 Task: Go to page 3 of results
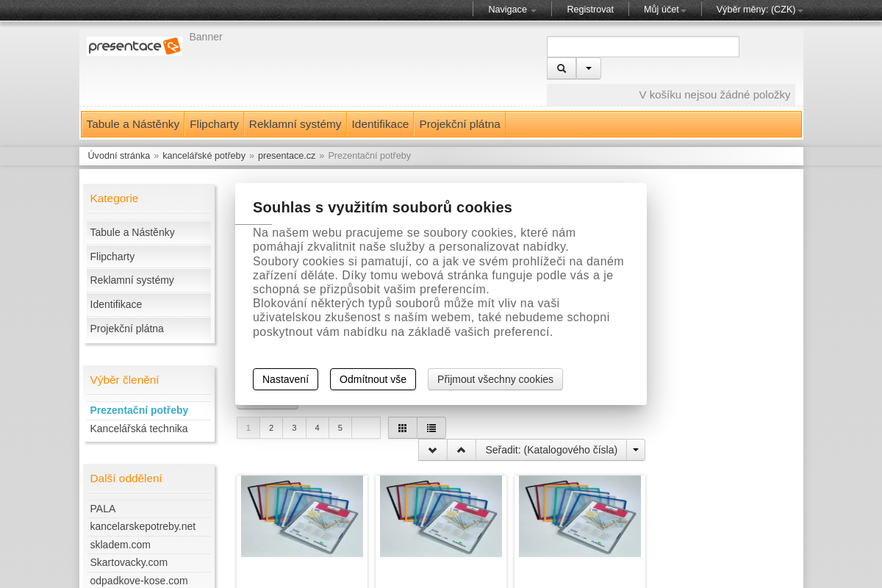click(x=294, y=428)
